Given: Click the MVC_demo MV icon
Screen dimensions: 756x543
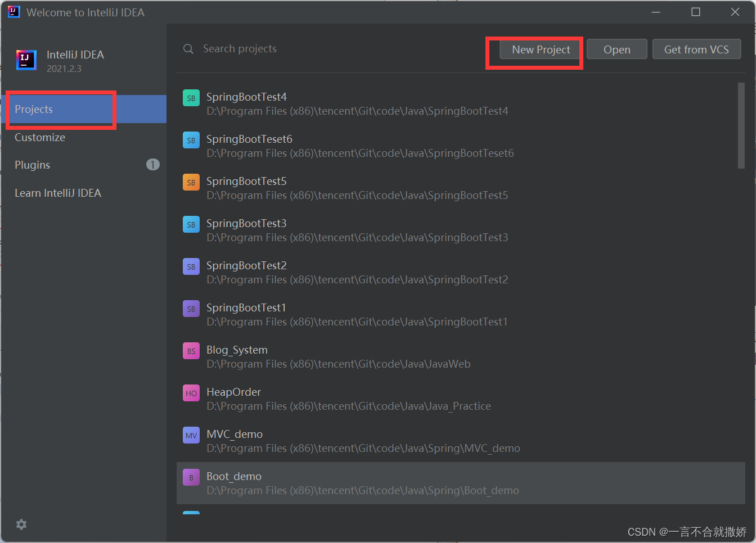Looking at the screenshot, I should [191, 435].
